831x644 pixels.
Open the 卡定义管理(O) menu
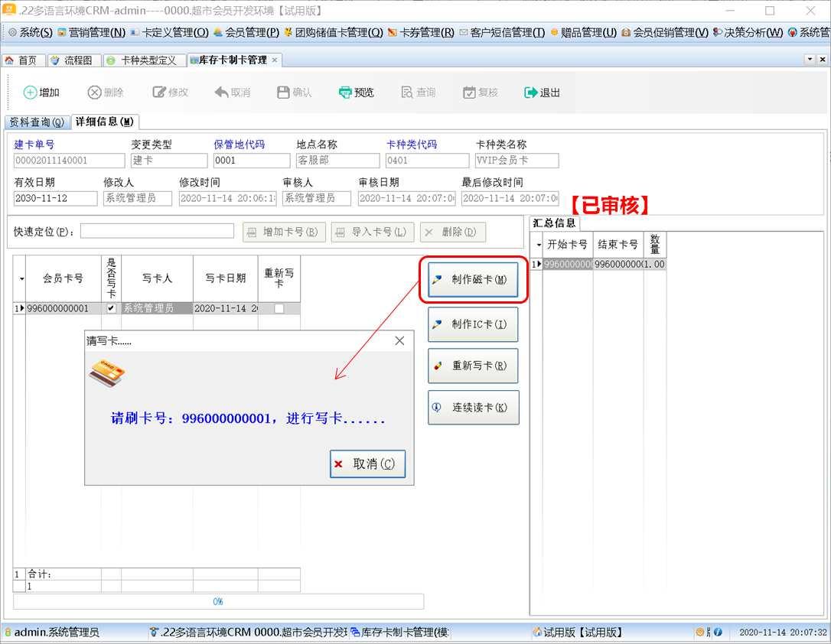(170, 32)
